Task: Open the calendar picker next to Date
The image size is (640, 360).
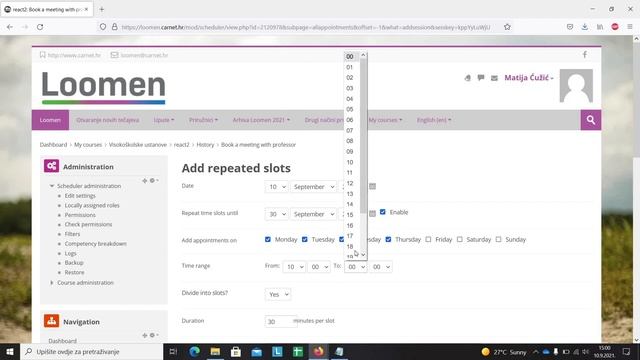Action: [372, 187]
